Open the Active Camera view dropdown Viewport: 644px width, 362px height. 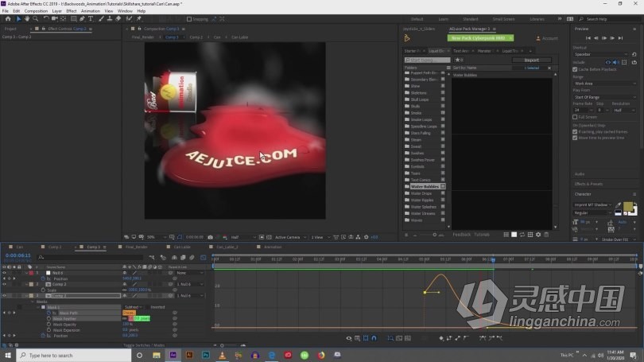pos(290,237)
